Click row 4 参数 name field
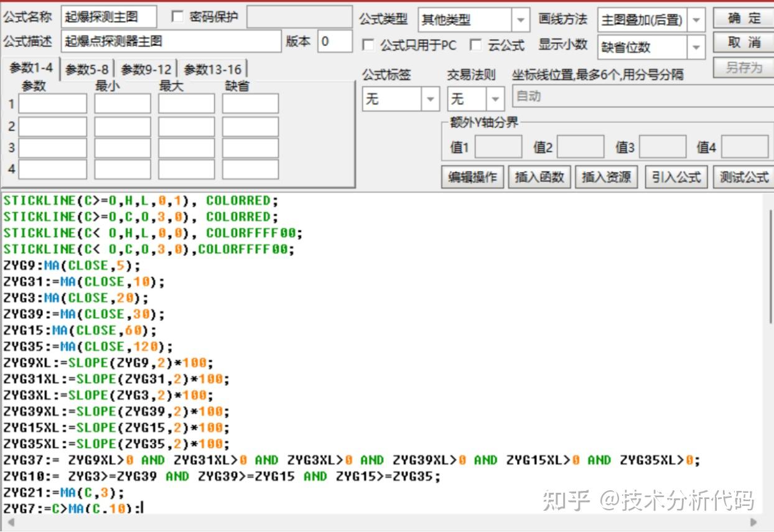The height and width of the screenshot is (532, 774). tap(53, 169)
